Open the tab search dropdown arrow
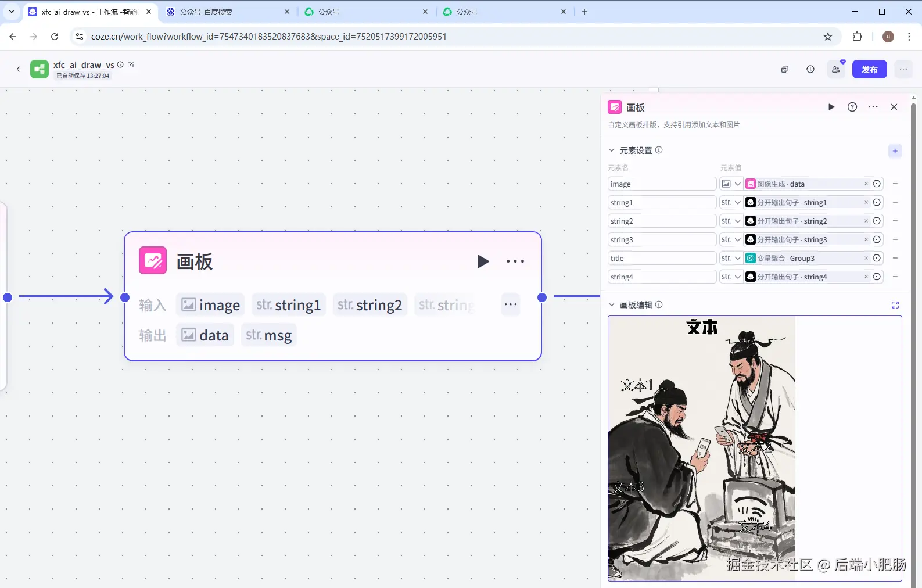Image resolution: width=922 pixels, height=588 pixels. tap(12, 12)
